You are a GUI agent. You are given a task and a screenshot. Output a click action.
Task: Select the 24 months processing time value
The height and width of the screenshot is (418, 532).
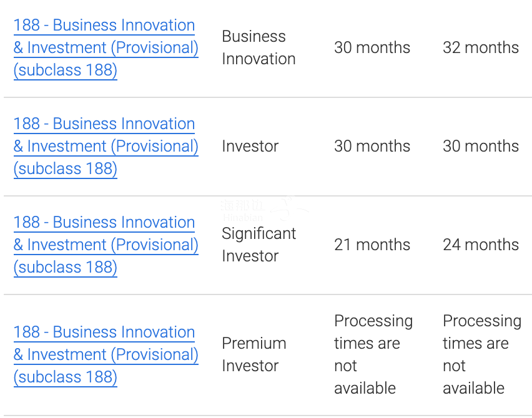tap(481, 245)
